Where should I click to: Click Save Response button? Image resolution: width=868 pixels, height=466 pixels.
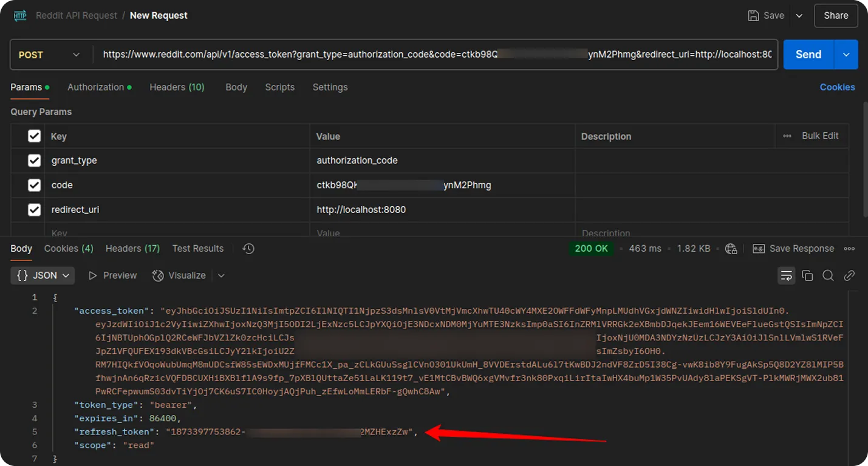pos(793,249)
